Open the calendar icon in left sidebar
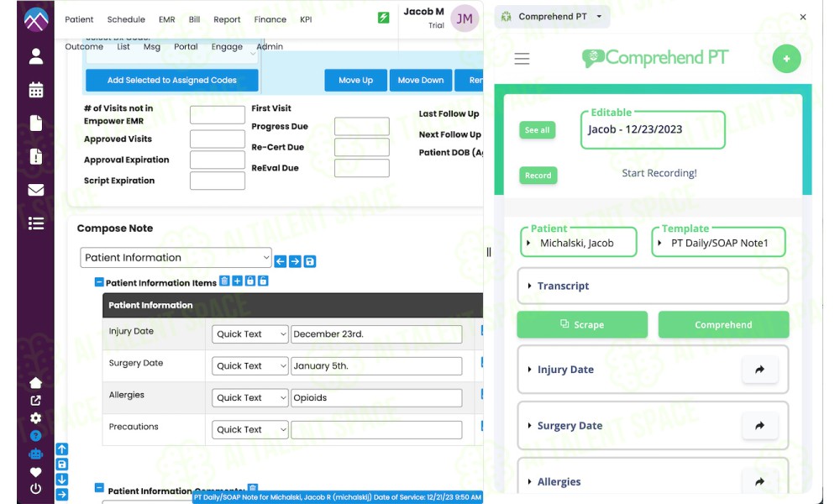 tap(36, 90)
